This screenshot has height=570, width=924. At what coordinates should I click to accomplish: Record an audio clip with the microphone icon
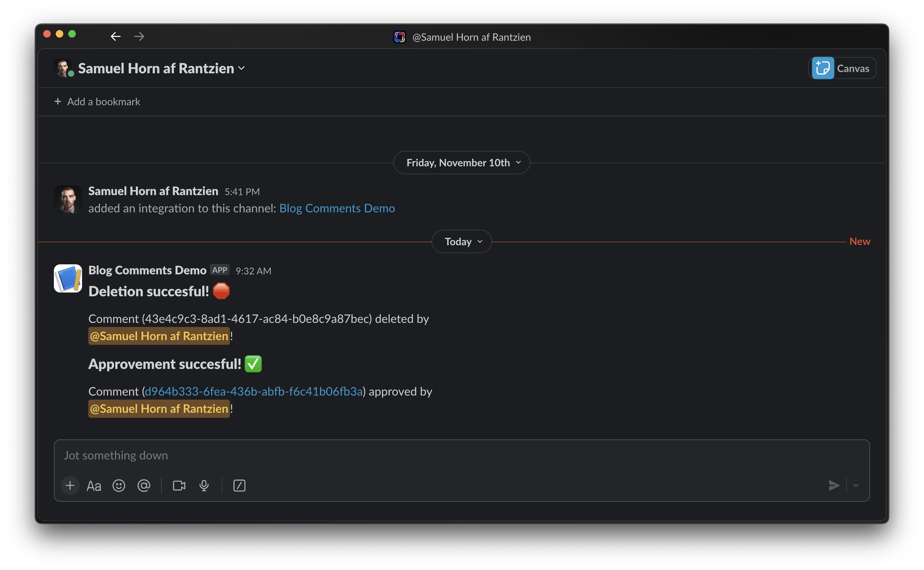point(204,485)
